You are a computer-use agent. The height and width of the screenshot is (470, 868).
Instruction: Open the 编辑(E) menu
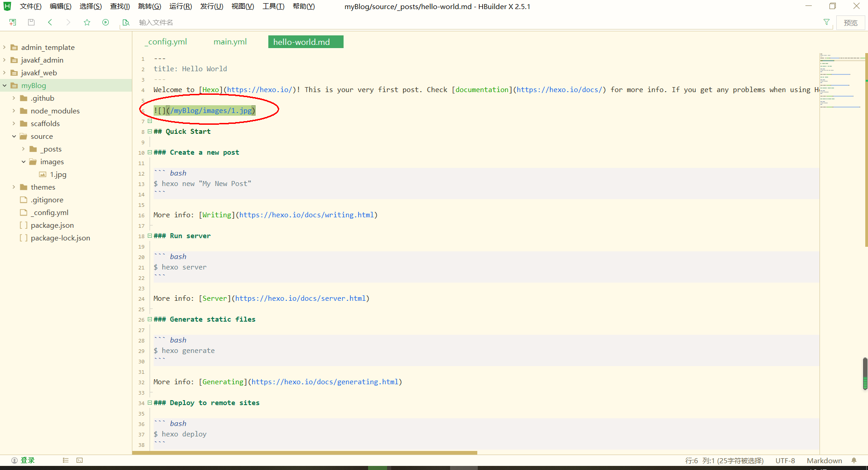pyautogui.click(x=61, y=6)
